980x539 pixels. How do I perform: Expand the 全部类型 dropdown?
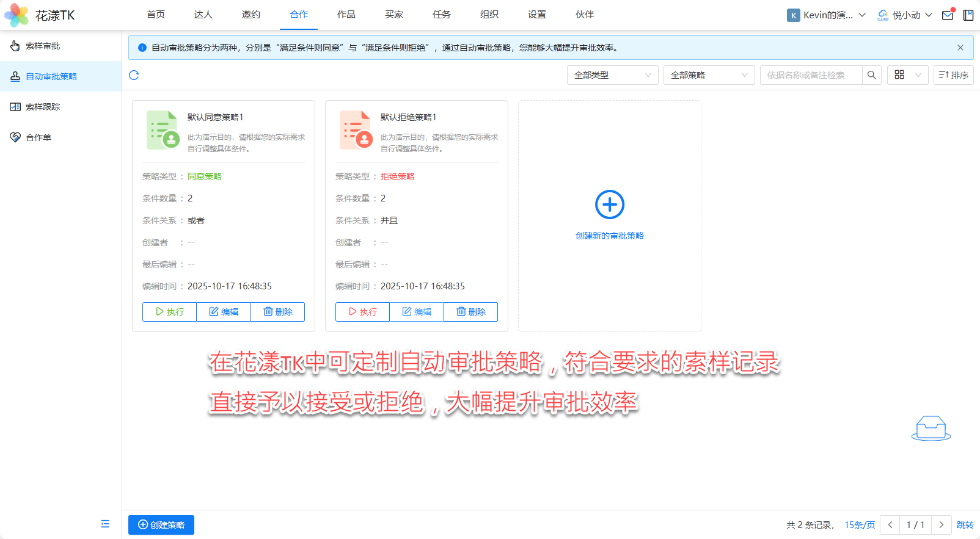coord(612,75)
